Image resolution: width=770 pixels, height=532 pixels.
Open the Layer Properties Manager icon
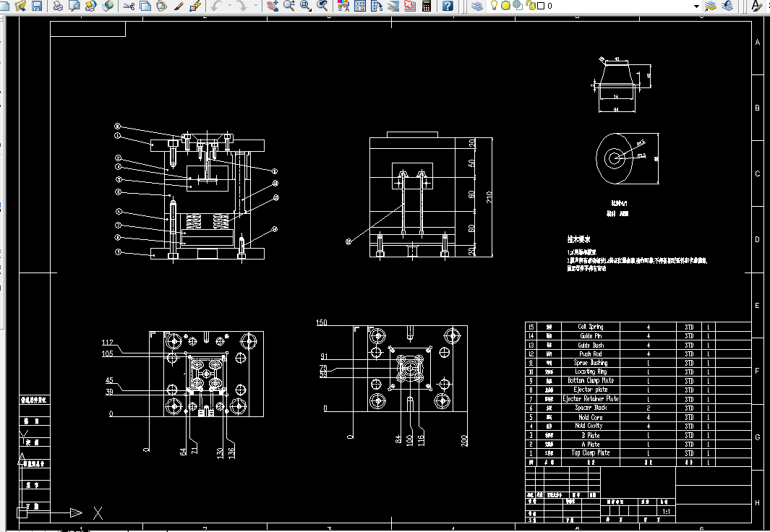tap(477, 5)
